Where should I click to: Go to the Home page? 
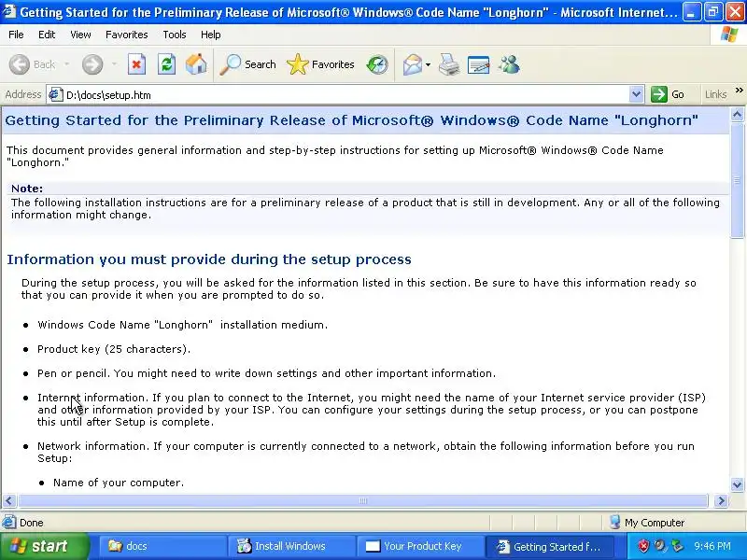click(196, 64)
